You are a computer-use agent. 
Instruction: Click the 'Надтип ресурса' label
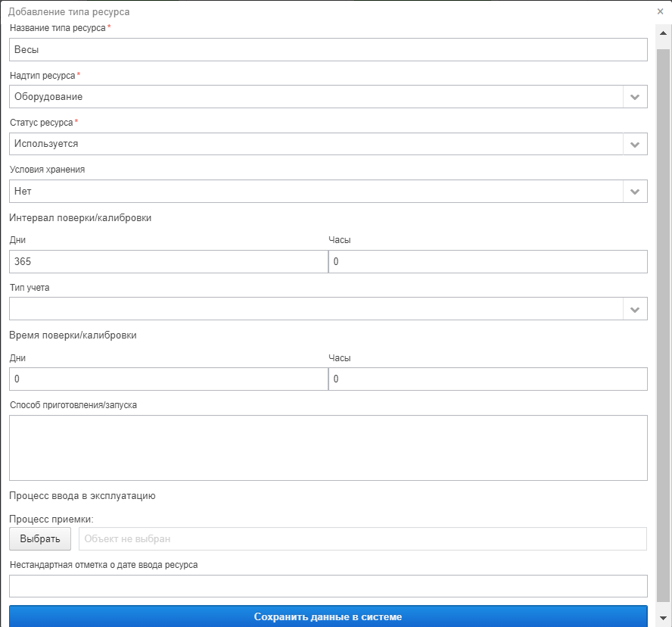point(42,76)
